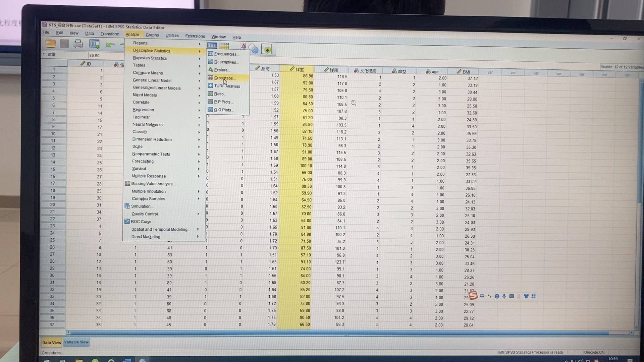Click the Undo arrow icon

pos(110,45)
